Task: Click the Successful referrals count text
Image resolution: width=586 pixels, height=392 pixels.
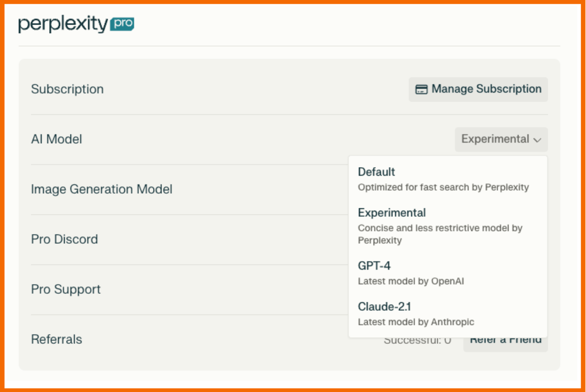Action: coord(417,341)
